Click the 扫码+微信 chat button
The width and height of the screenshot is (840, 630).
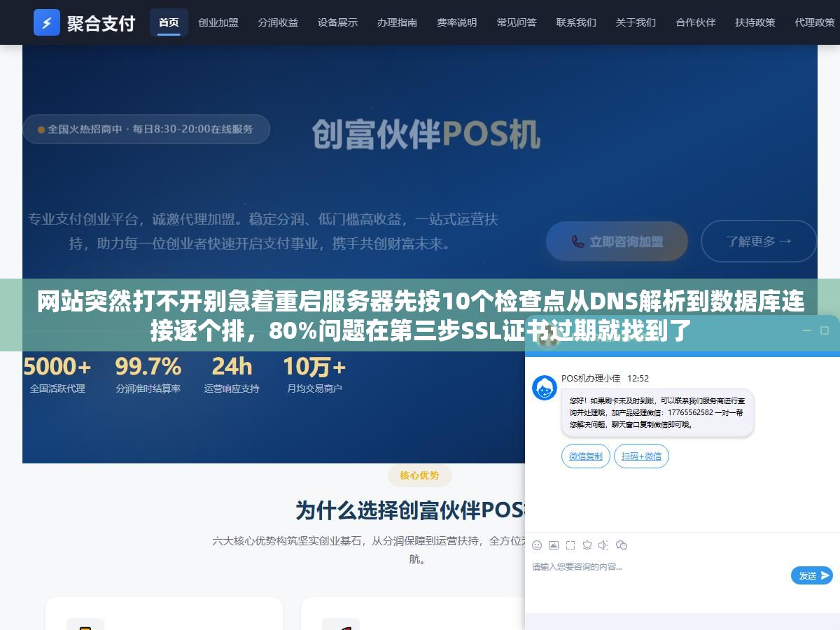(x=642, y=456)
